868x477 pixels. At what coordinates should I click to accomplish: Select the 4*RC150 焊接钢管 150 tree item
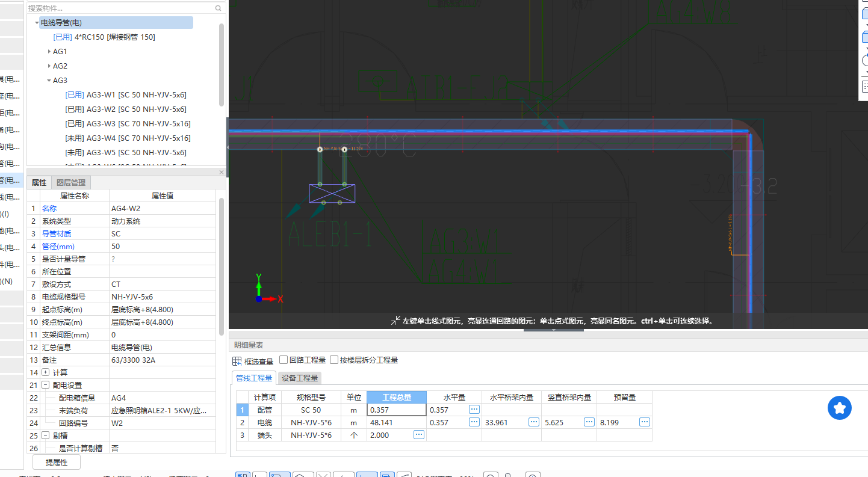coord(104,37)
